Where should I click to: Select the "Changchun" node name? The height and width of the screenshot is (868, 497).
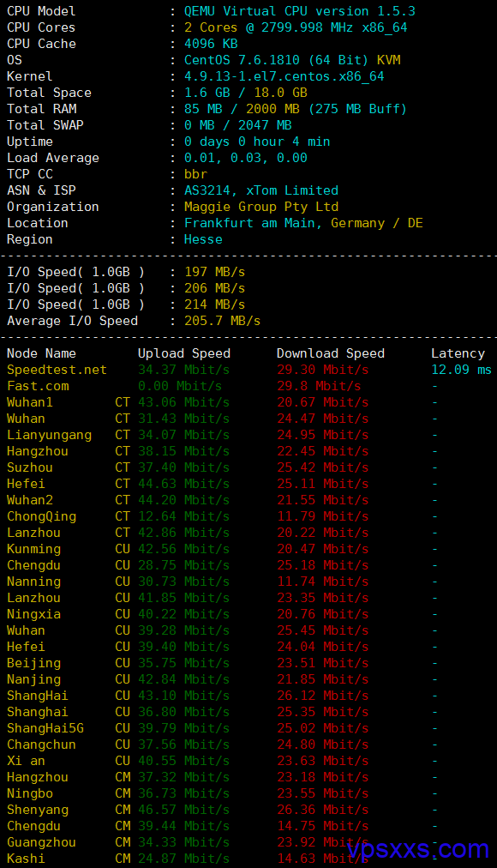41,744
